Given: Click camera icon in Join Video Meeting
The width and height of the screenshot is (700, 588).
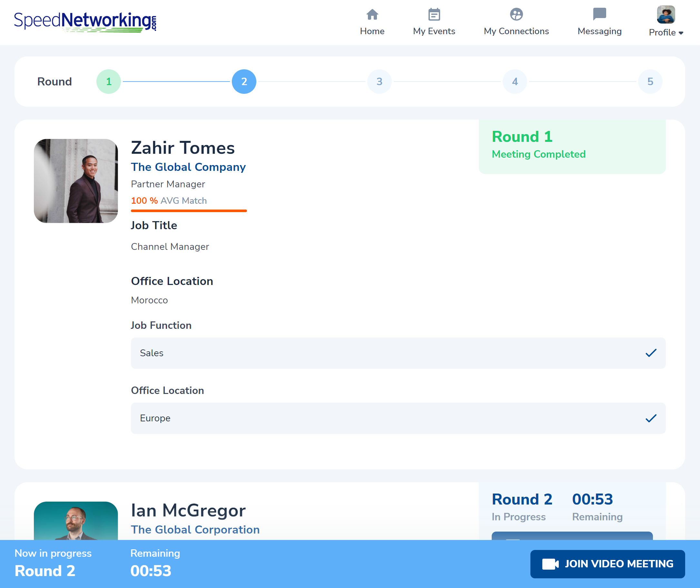Looking at the screenshot, I should click(x=550, y=564).
